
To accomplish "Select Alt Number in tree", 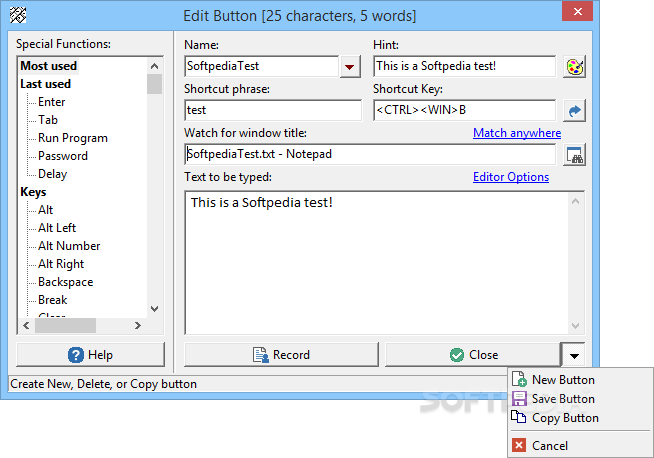I will coord(69,246).
